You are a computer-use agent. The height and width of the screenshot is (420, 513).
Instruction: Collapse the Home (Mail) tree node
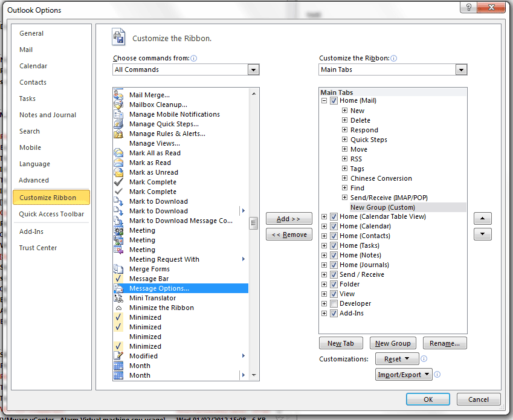pyautogui.click(x=324, y=101)
